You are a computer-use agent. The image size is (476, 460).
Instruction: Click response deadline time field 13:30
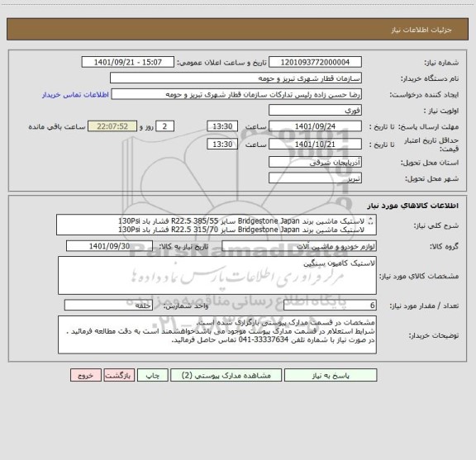click(222, 126)
